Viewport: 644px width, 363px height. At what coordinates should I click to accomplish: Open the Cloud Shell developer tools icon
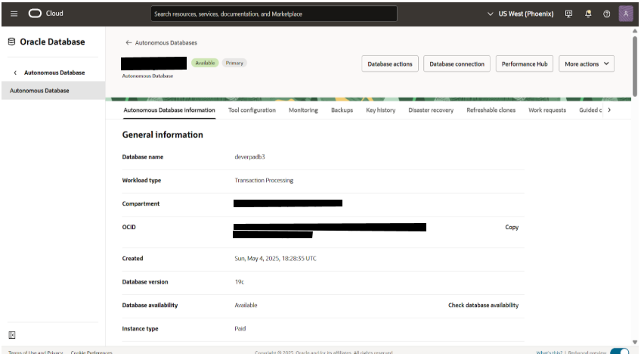point(569,14)
